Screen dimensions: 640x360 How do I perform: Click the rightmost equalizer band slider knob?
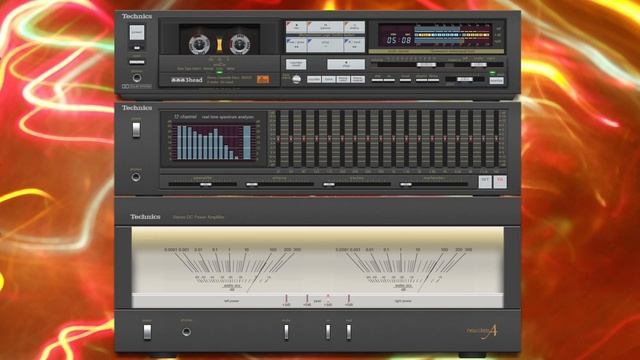496,139
